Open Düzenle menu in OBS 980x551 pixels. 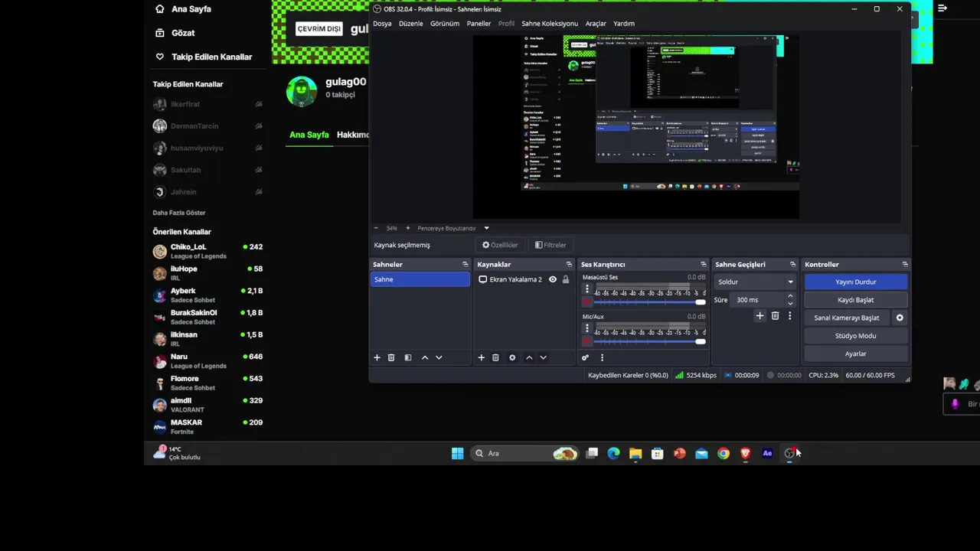tap(411, 24)
